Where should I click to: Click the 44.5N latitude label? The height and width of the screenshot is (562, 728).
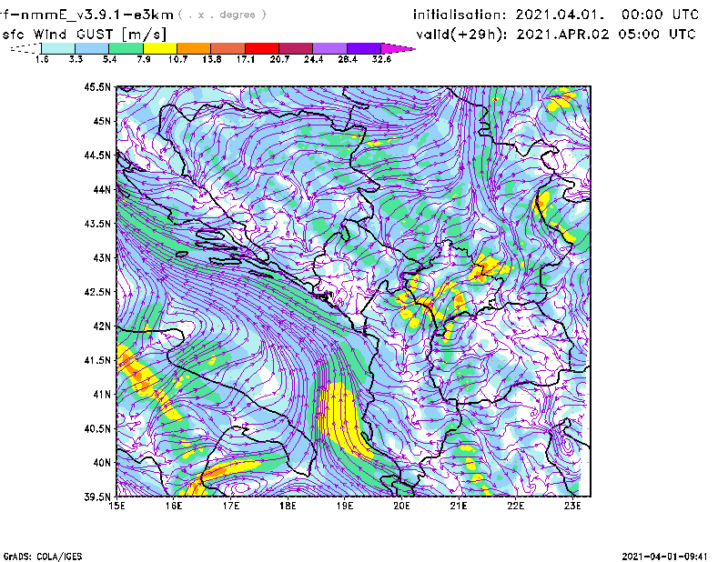pyautogui.click(x=97, y=156)
